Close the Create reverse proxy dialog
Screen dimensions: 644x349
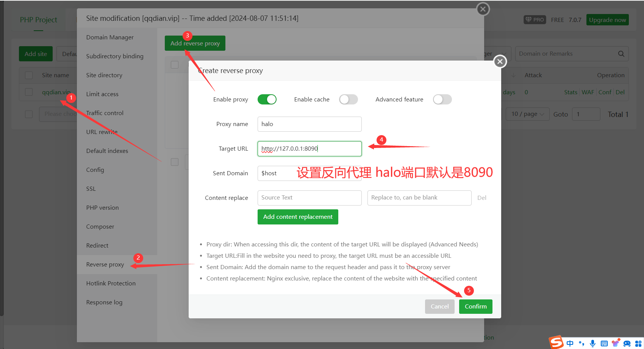click(500, 61)
